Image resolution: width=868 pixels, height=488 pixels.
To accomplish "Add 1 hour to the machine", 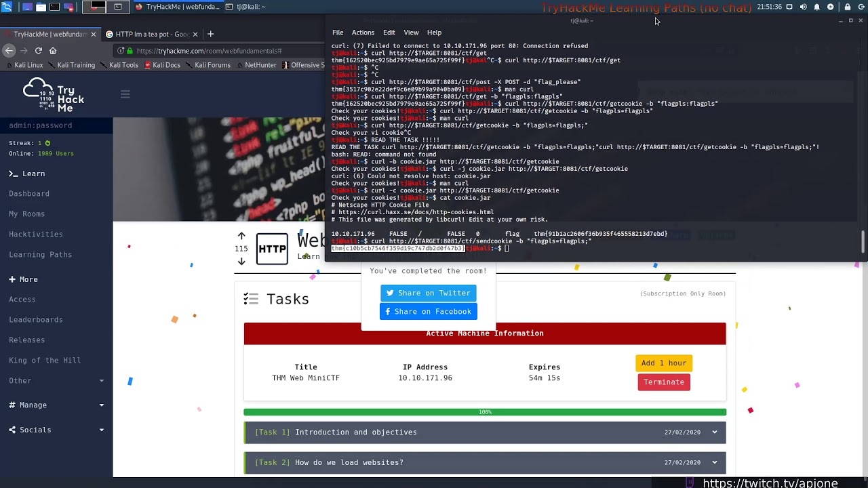I will coord(664,363).
